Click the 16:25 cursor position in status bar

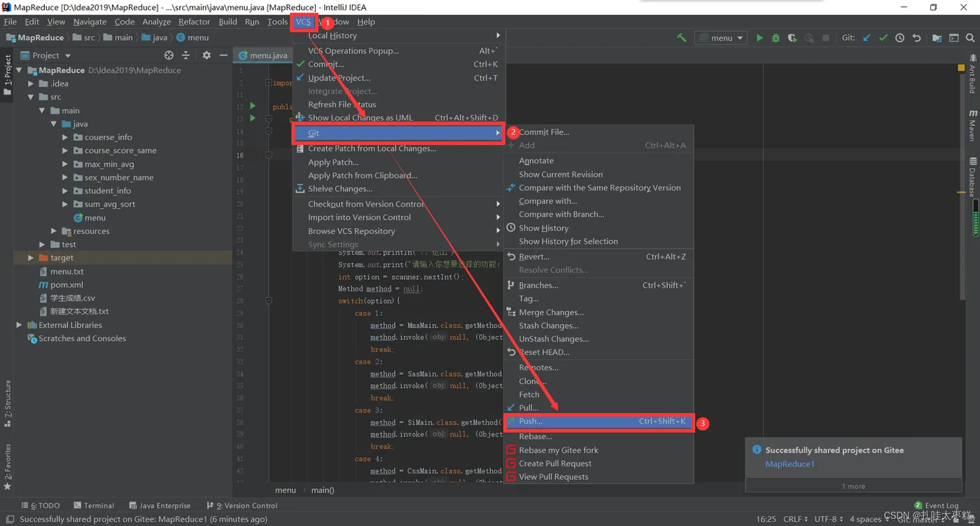pos(766,519)
